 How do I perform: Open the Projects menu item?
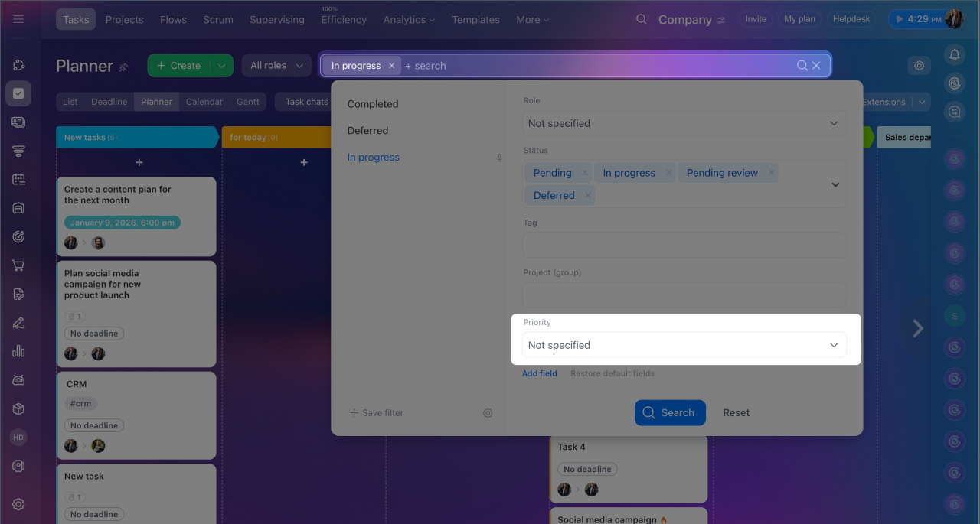coord(124,19)
